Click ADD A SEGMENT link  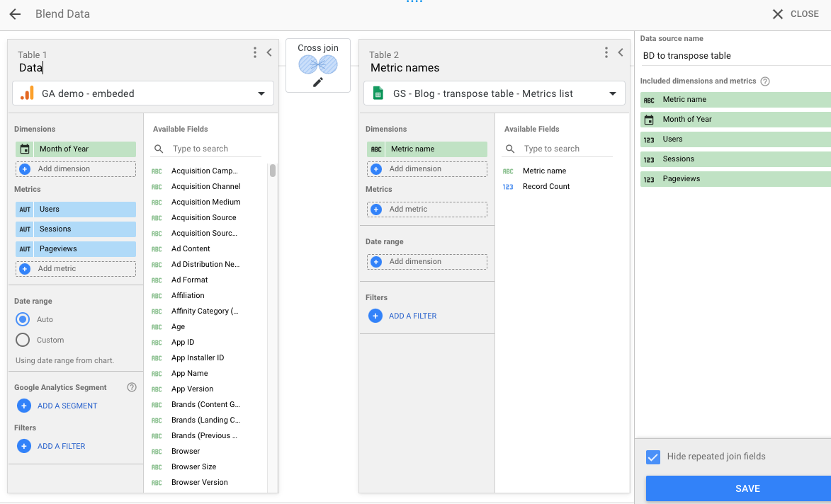click(x=67, y=406)
